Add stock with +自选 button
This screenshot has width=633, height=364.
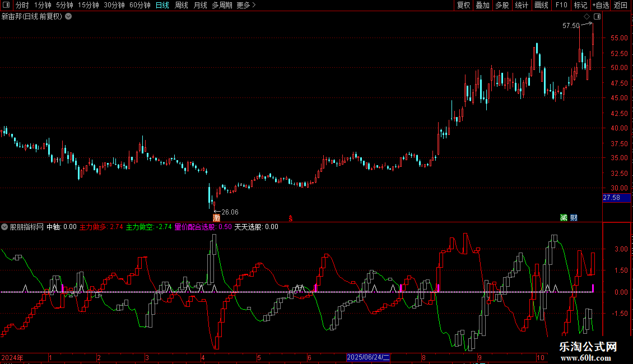pyautogui.click(x=601, y=5)
